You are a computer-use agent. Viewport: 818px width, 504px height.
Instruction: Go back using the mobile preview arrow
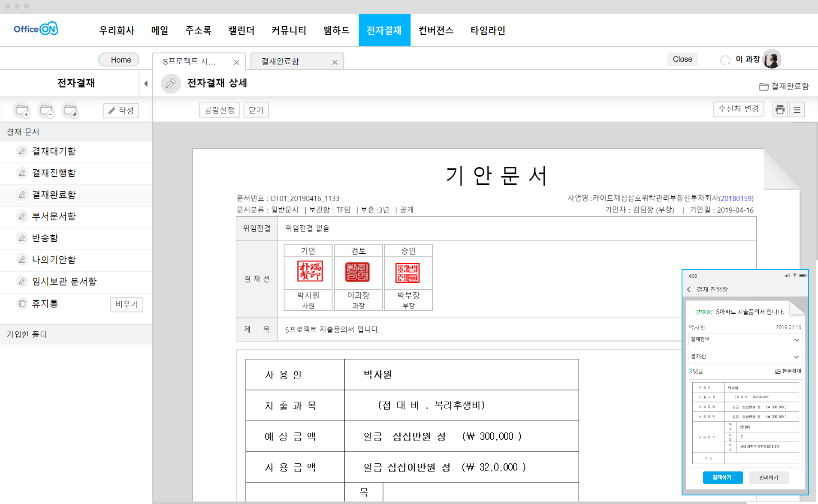click(689, 289)
